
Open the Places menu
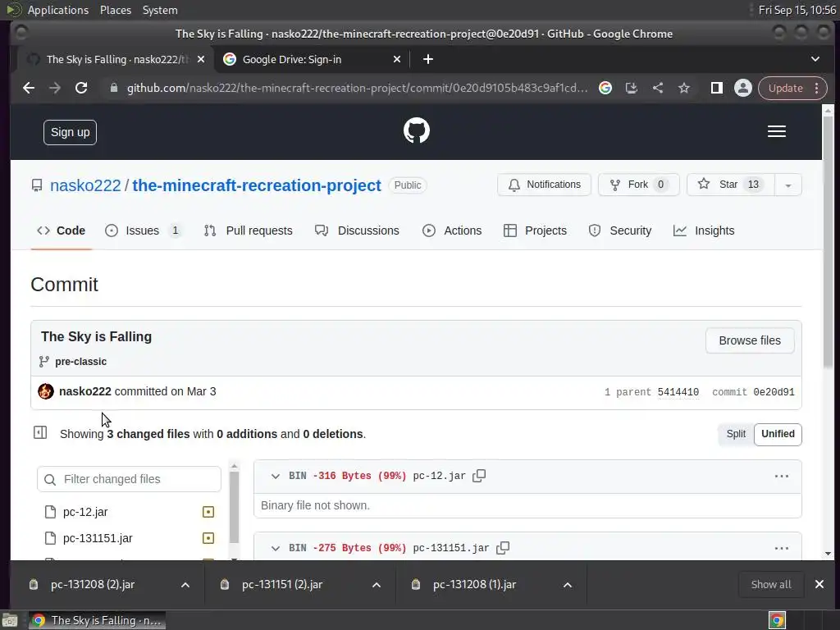[x=116, y=10]
